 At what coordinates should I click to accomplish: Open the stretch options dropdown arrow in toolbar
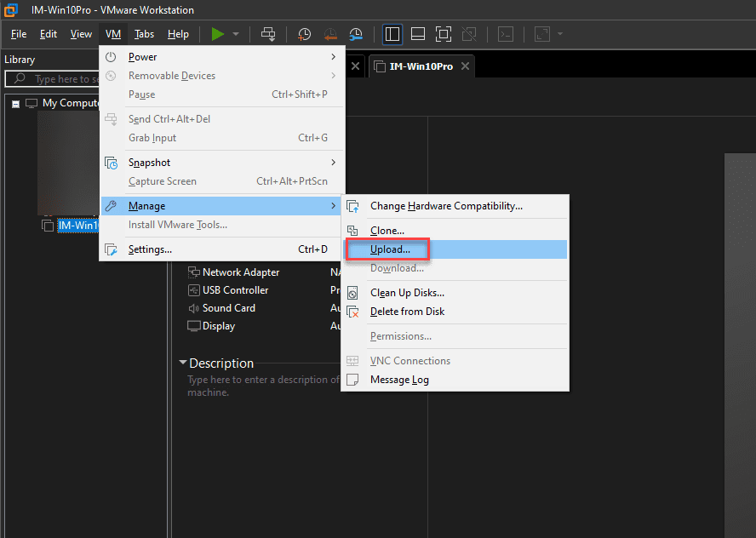(560, 34)
